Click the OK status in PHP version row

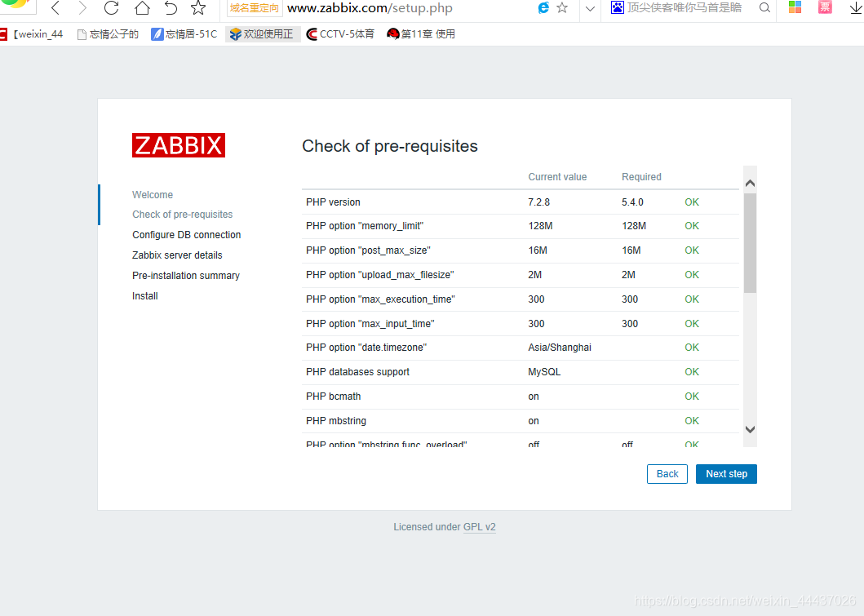point(692,202)
